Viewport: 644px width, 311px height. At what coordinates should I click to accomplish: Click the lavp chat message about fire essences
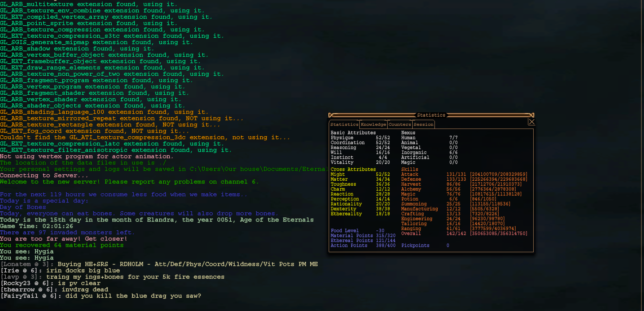coord(113,277)
